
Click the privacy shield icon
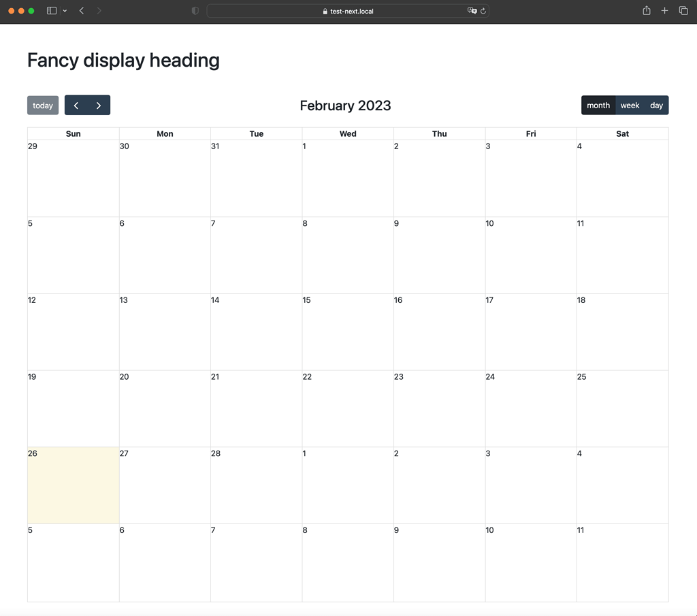coord(195,11)
